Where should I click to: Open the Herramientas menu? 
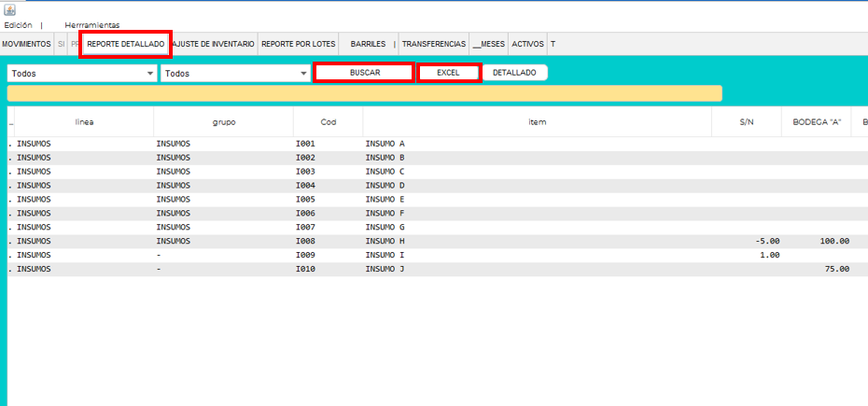(x=91, y=25)
